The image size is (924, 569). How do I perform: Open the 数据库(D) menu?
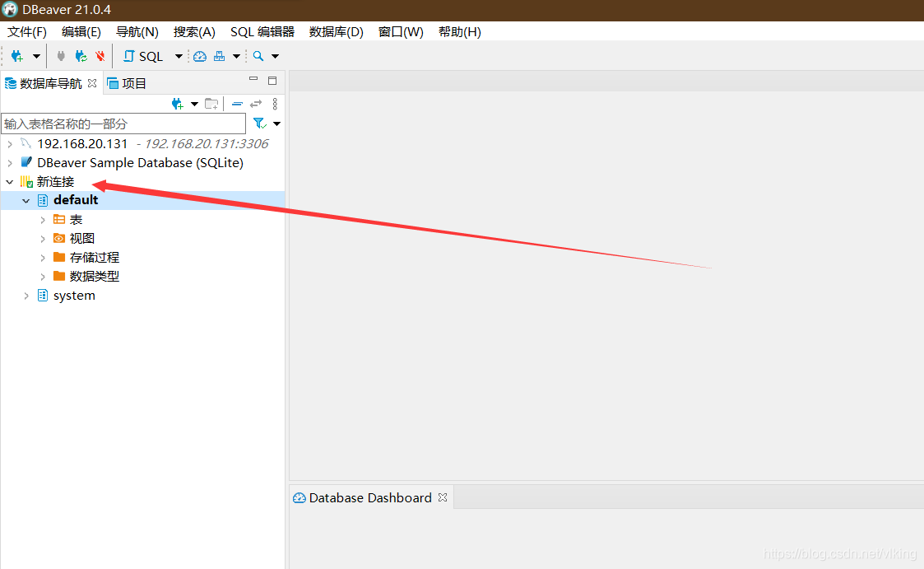point(336,31)
